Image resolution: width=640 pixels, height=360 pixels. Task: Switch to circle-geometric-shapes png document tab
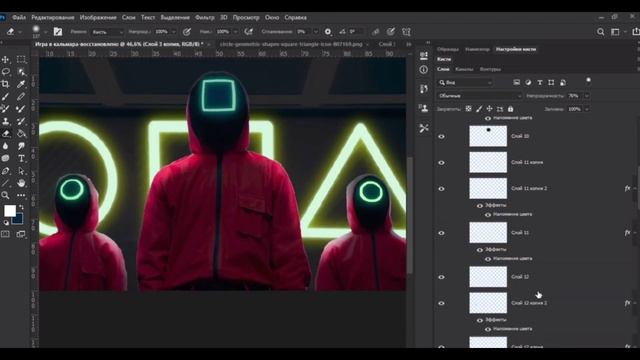(291, 44)
